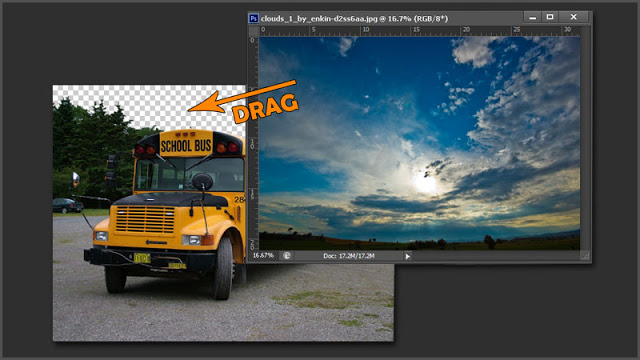Image resolution: width=640 pixels, height=360 pixels.
Task: Click the round status bar icon beside 16.67%
Action: [x=287, y=256]
